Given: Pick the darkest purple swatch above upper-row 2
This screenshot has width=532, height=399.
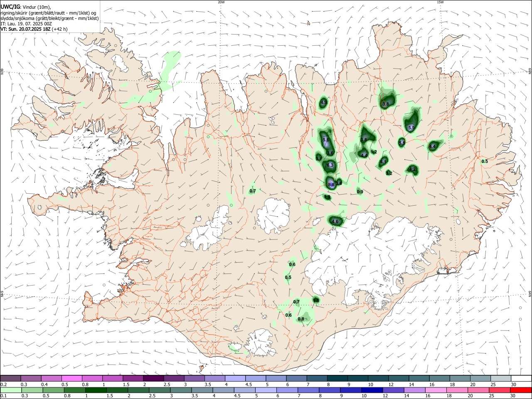Looking at the screenshot, I should click(154, 378).
